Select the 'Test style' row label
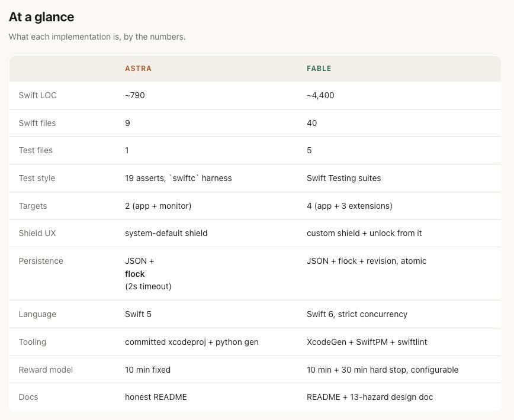Viewport: 514px width, 420px height. point(37,178)
